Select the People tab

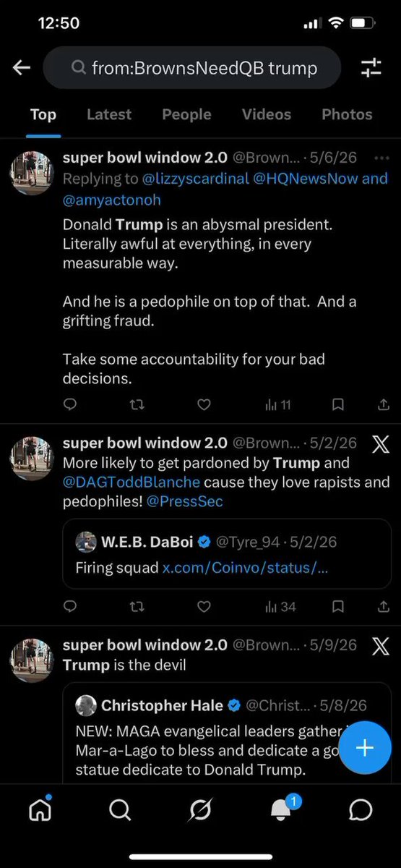[x=186, y=114]
